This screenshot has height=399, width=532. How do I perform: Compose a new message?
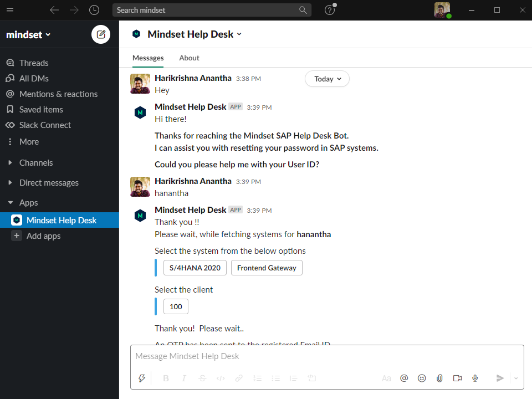101,34
